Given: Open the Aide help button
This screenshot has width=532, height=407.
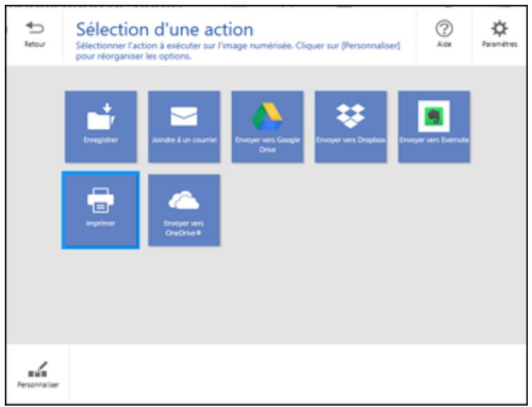Looking at the screenshot, I should tap(444, 34).
